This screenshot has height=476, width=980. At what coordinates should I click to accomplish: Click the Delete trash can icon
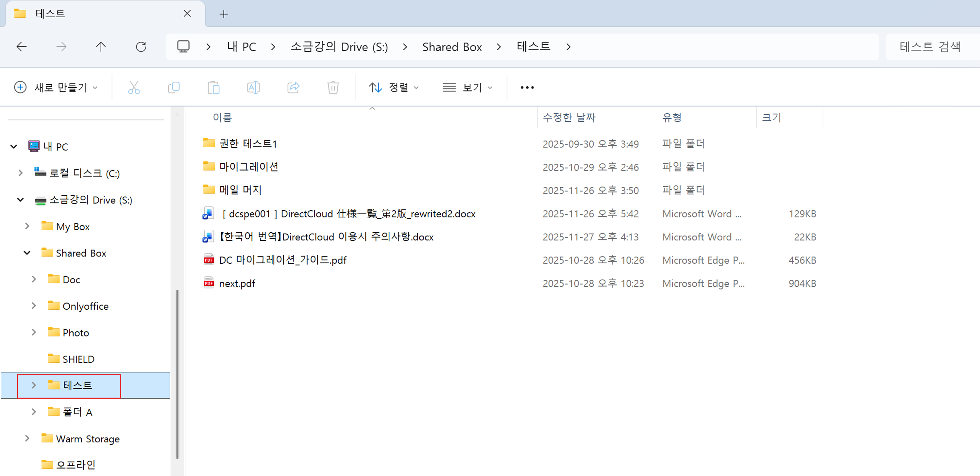[333, 88]
